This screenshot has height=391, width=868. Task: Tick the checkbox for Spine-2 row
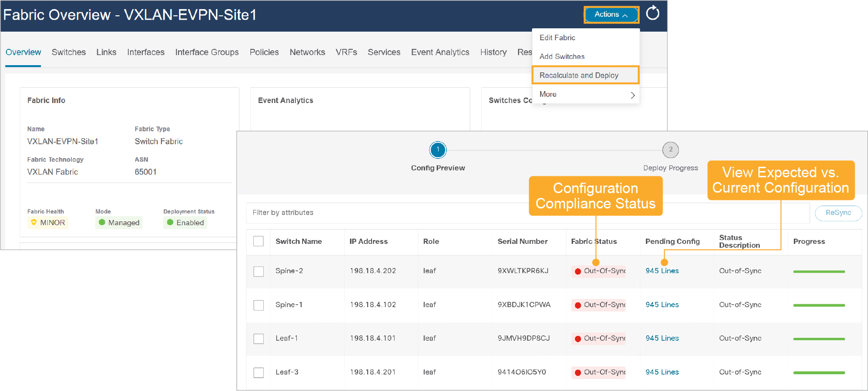[x=259, y=271]
